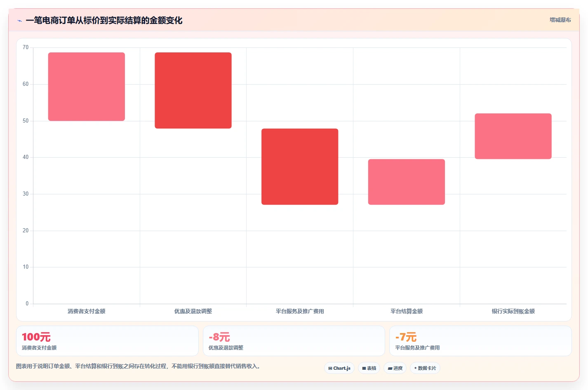The image size is (588, 390).
Task: Click the y-axis tick label 40
Action: (26, 157)
